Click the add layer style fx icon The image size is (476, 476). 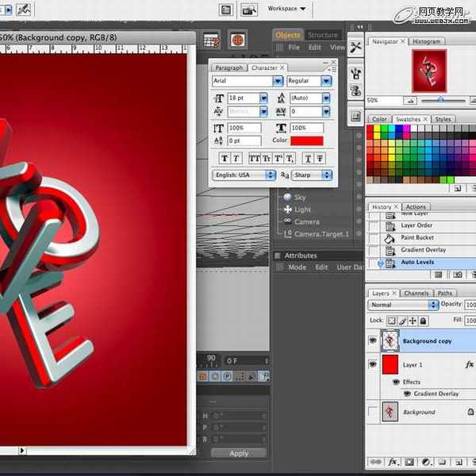(392, 462)
